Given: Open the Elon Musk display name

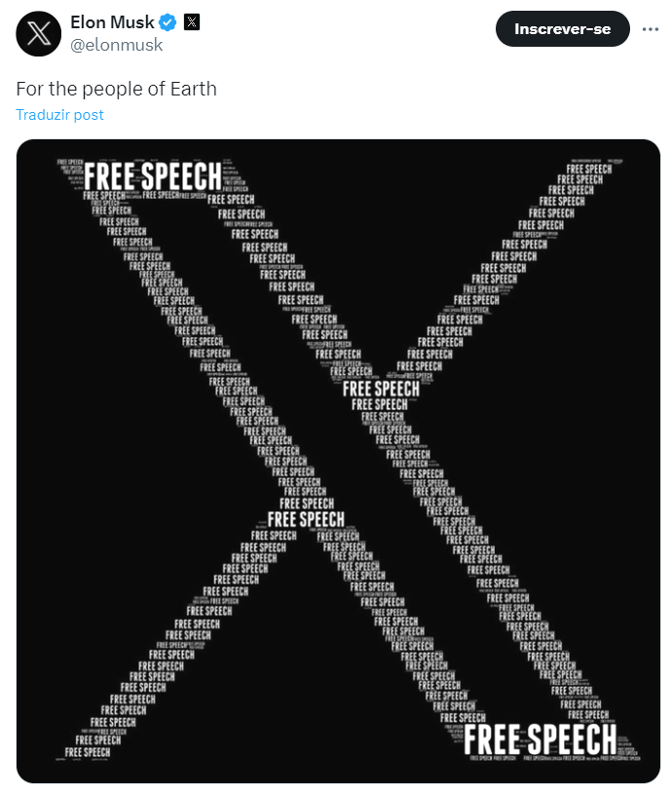Looking at the screenshot, I should point(112,22).
